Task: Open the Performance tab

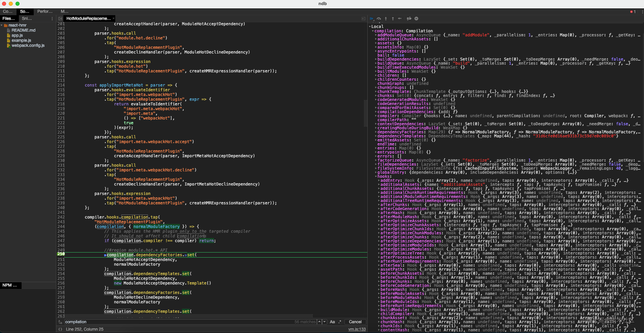Action: [45, 11]
